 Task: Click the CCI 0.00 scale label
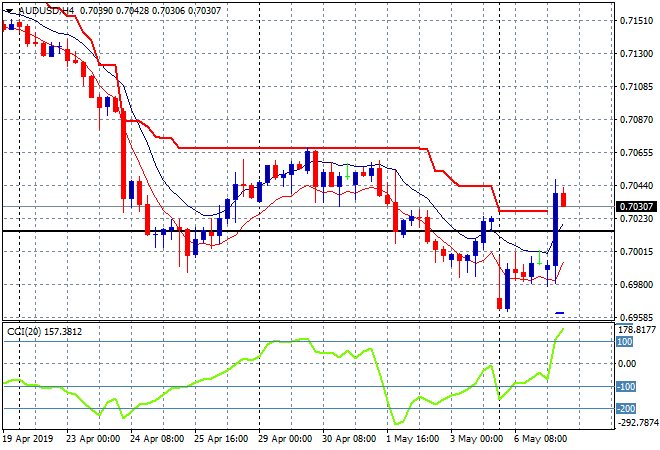pos(627,364)
